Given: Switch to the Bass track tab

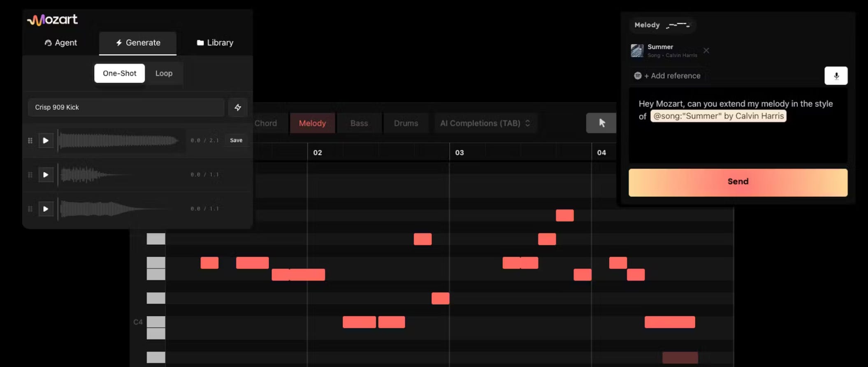Looking at the screenshot, I should 359,123.
